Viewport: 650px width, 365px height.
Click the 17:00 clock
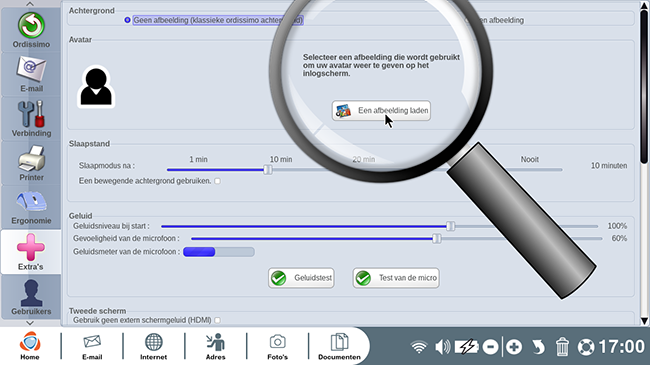(622, 347)
